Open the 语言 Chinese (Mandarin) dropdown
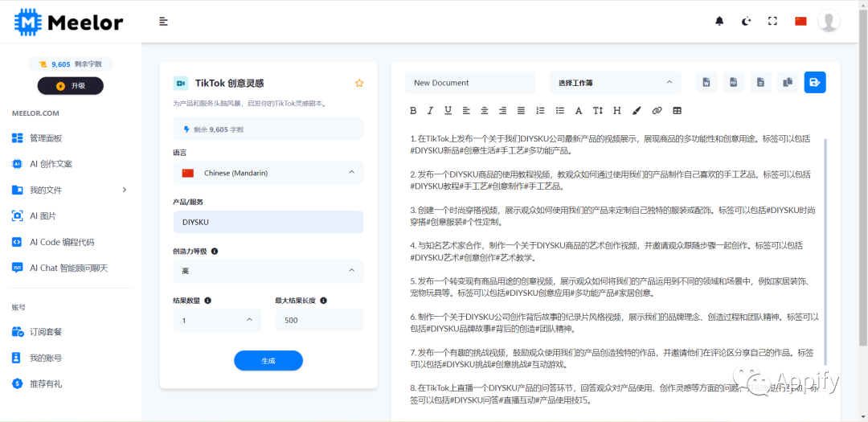This screenshot has height=422, width=868. click(x=268, y=173)
